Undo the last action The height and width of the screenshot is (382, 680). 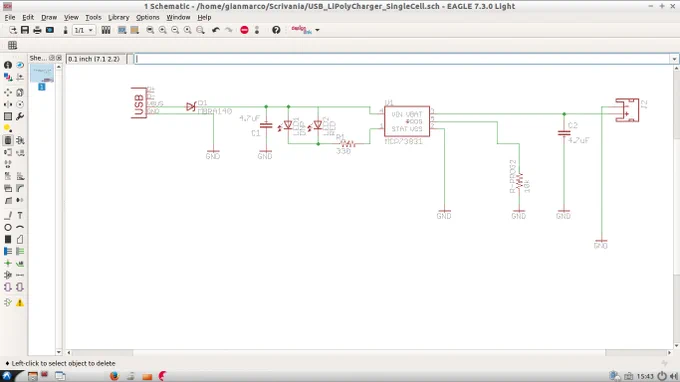[x=216, y=30]
